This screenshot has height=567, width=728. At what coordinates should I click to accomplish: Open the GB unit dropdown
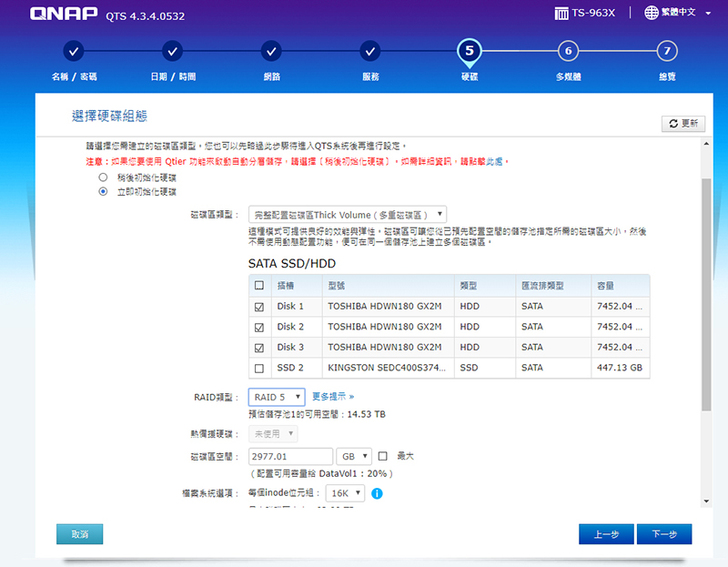click(354, 456)
